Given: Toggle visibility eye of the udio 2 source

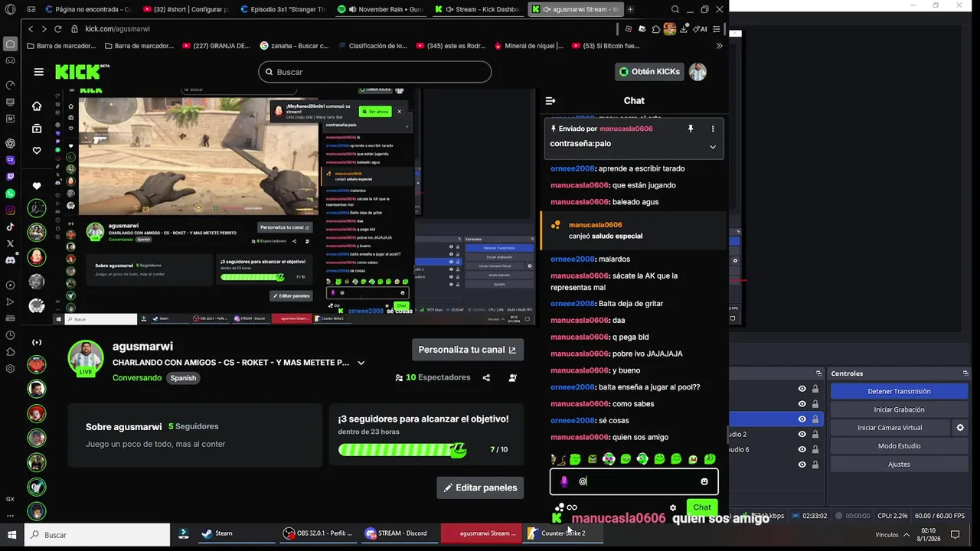Looking at the screenshot, I should coord(802,434).
